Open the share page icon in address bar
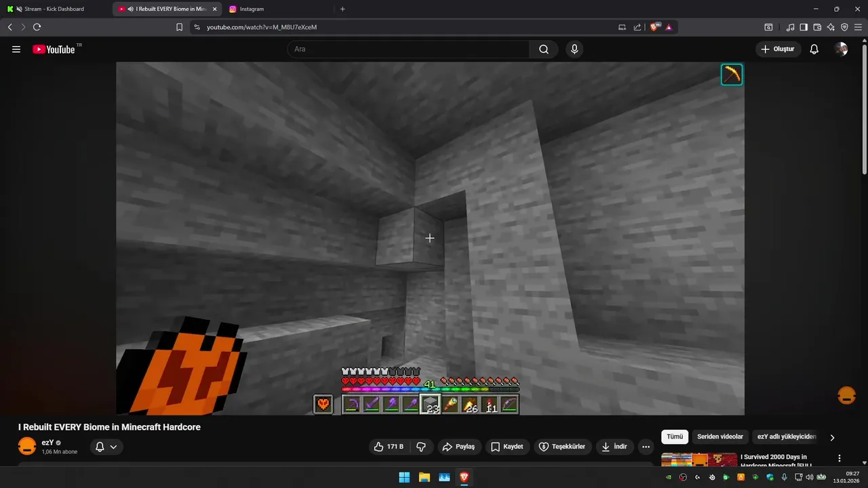This screenshot has height=488, width=868. 637,27
